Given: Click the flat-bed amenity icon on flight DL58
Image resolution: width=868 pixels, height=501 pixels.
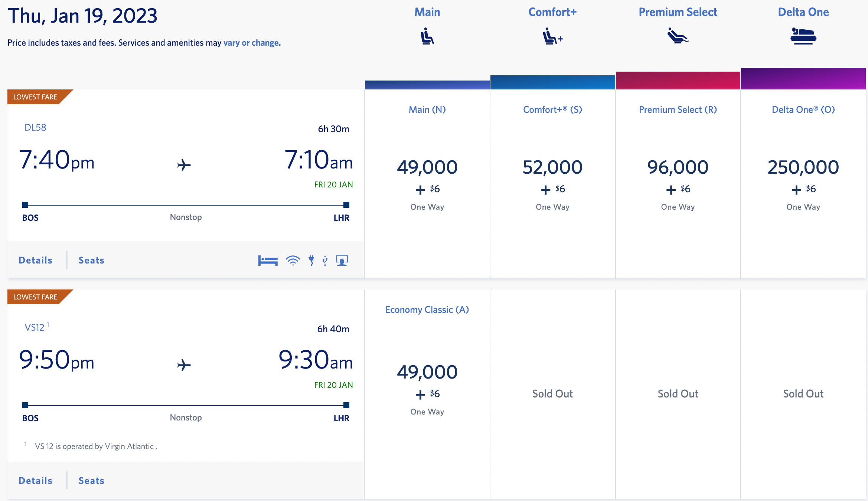Looking at the screenshot, I should [268, 260].
